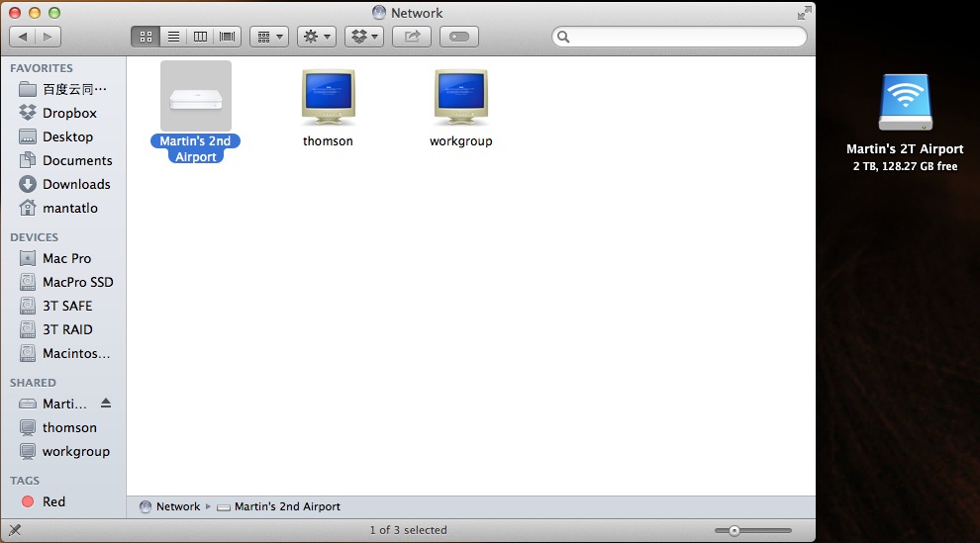Image resolution: width=980 pixels, height=543 pixels.
Task: Select the 3T RAID volume
Action: tap(63, 329)
